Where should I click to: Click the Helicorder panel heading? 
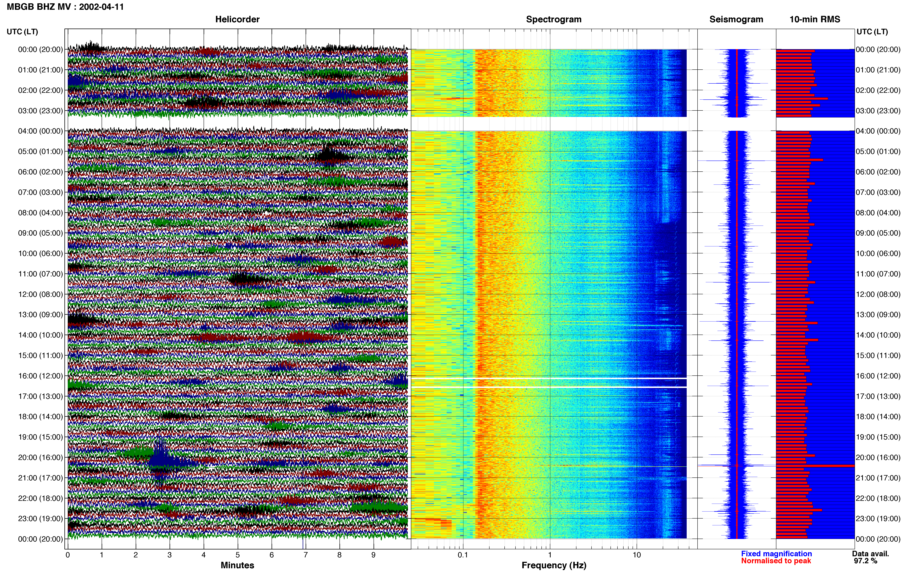click(x=237, y=20)
